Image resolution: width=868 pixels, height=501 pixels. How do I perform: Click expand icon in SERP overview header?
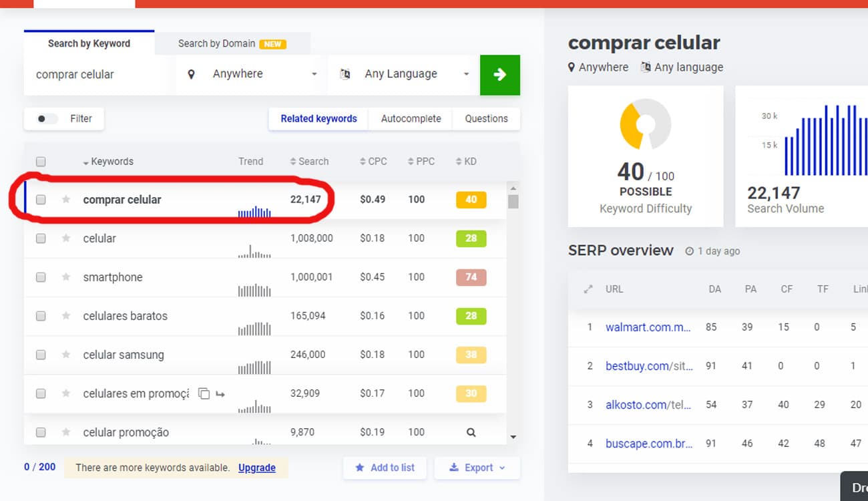pos(588,289)
